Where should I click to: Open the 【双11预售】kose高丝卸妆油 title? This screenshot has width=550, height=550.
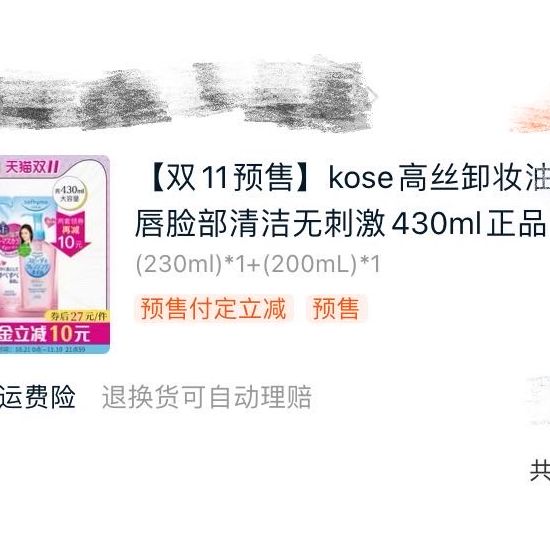(348, 178)
